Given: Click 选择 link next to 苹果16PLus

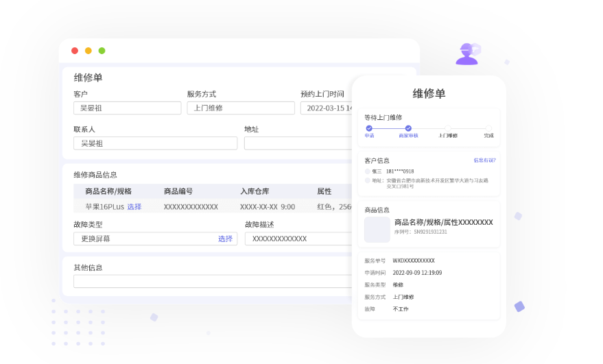Looking at the screenshot, I should [134, 206].
